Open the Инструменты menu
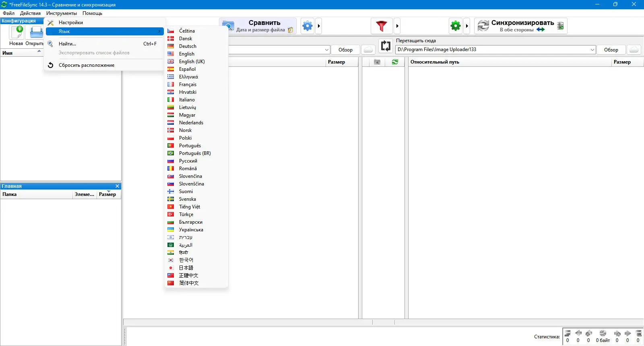The height and width of the screenshot is (346, 644). pyautogui.click(x=62, y=13)
